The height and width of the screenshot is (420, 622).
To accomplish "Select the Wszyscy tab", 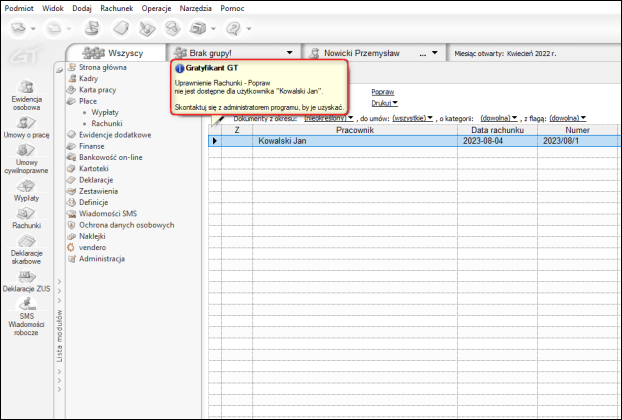I will [x=115, y=53].
